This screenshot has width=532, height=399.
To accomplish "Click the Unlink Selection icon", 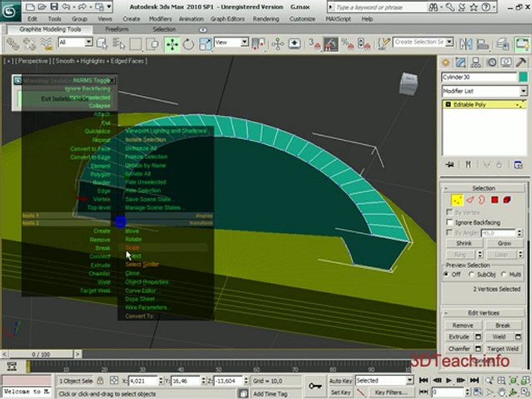I will coord(29,44).
